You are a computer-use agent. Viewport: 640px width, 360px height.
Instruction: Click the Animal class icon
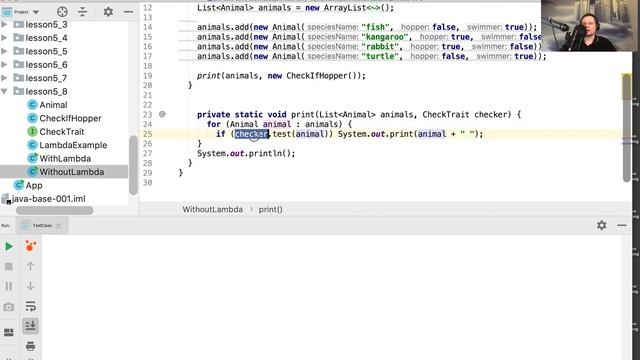pyautogui.click(x=32, y=105)
